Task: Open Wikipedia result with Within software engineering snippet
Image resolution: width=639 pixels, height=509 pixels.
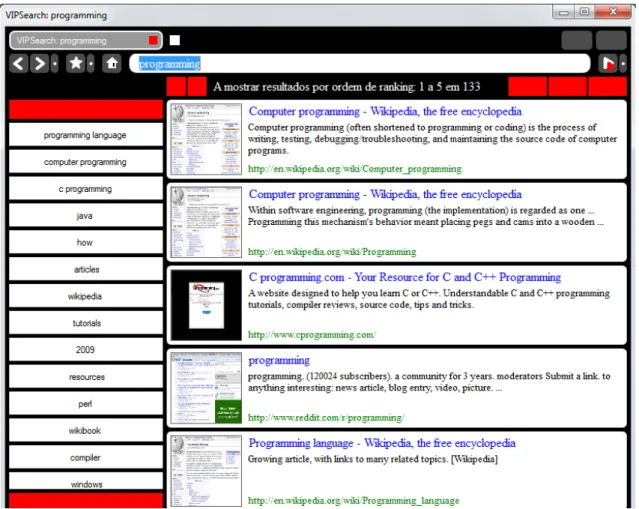Action: pos(385,194)
